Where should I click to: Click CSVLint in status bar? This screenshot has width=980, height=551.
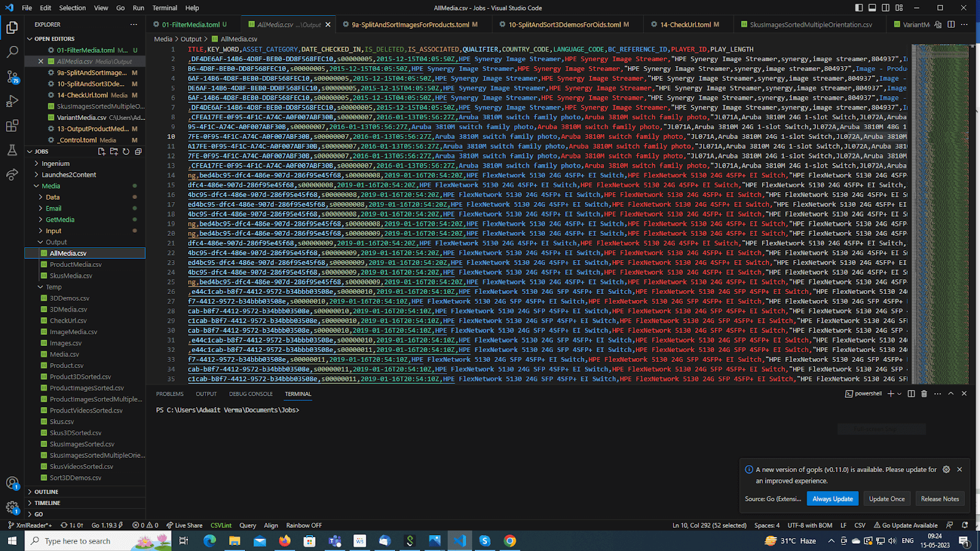pos(221,525)
